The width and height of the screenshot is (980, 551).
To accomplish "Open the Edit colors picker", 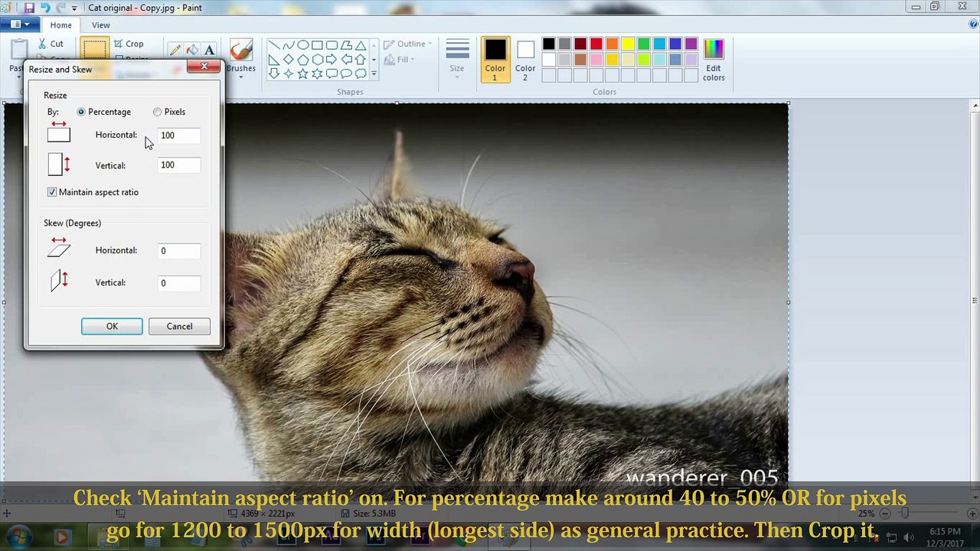I will (x=714, y=60).
